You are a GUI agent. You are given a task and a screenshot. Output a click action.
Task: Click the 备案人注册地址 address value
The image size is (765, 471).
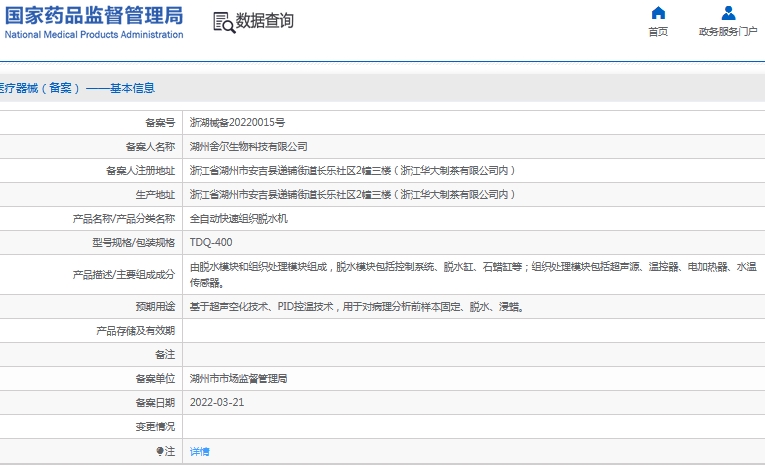[352, 170]
